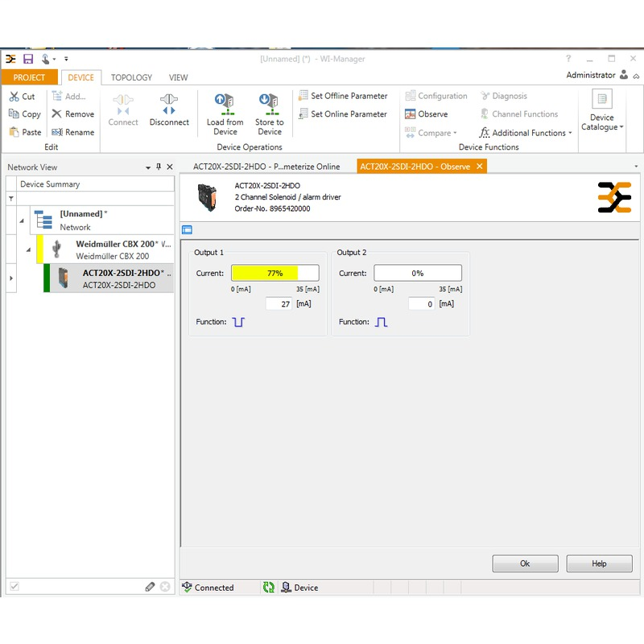Click the green refresh status icon
The image size is (644, 644).
[x=269, y=588]
